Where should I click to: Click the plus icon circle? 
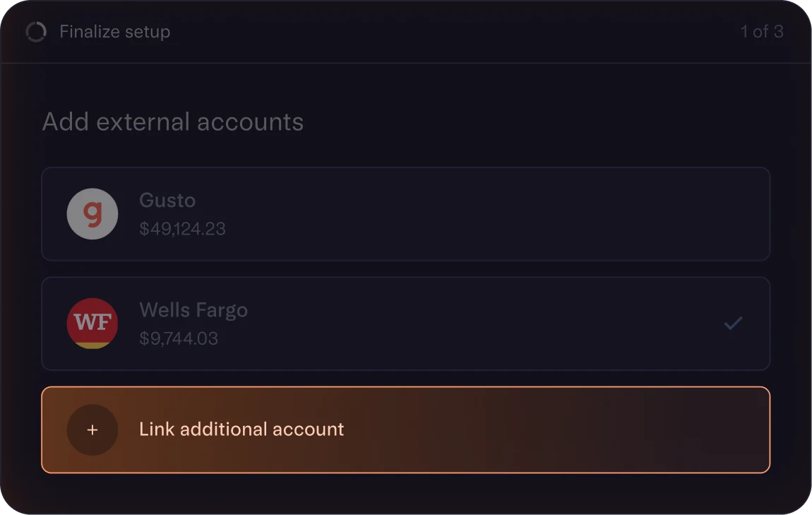coord(92,430)
